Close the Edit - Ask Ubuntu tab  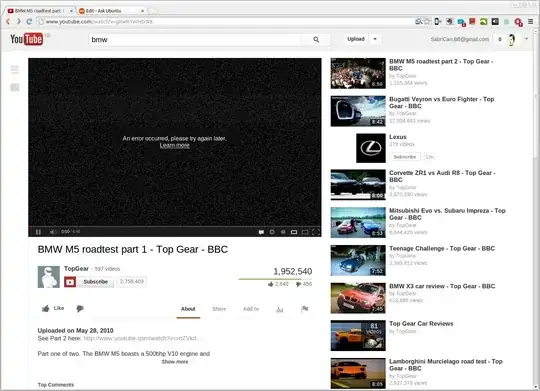[142, 11]
